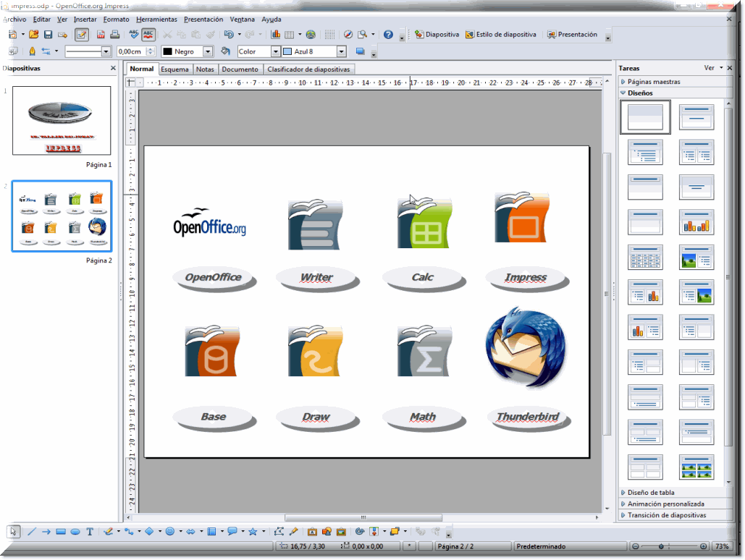The height and width of the screenshot is (560, 745).
Task: Click the Calc label on the slide
Action: [422, 277]
